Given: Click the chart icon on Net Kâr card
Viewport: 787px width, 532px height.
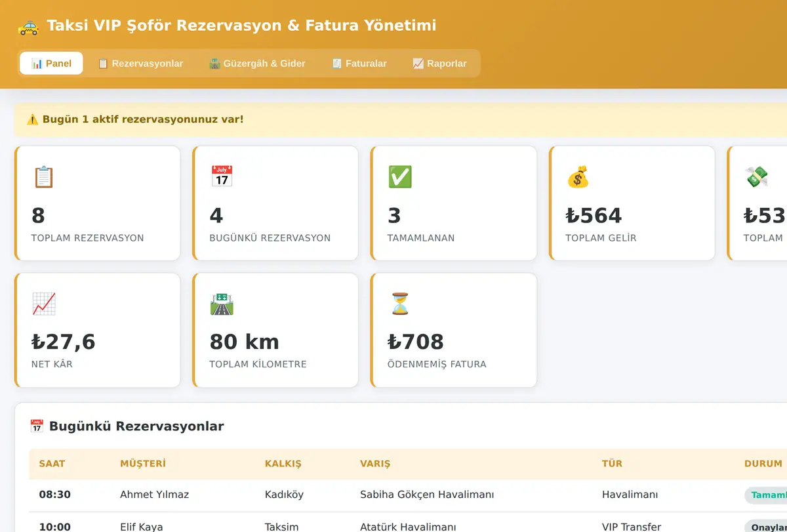Looking at the screenshot, I should pyautogui.click(x=43, y=304).
